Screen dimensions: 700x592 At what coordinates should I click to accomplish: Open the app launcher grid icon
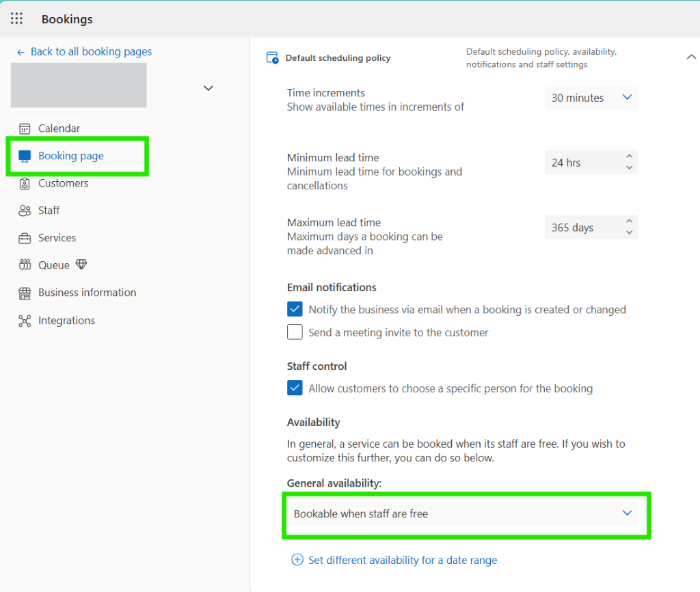coord(16,18)
